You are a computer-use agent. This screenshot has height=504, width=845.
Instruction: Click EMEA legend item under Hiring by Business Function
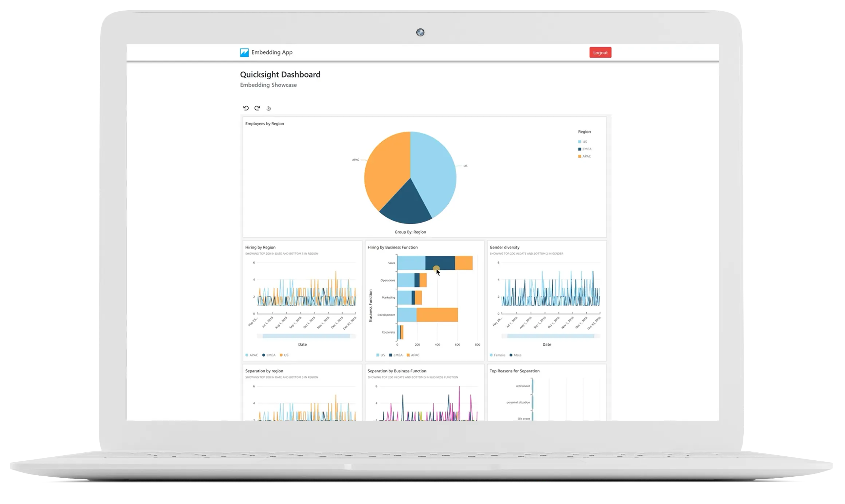point(396,355)
